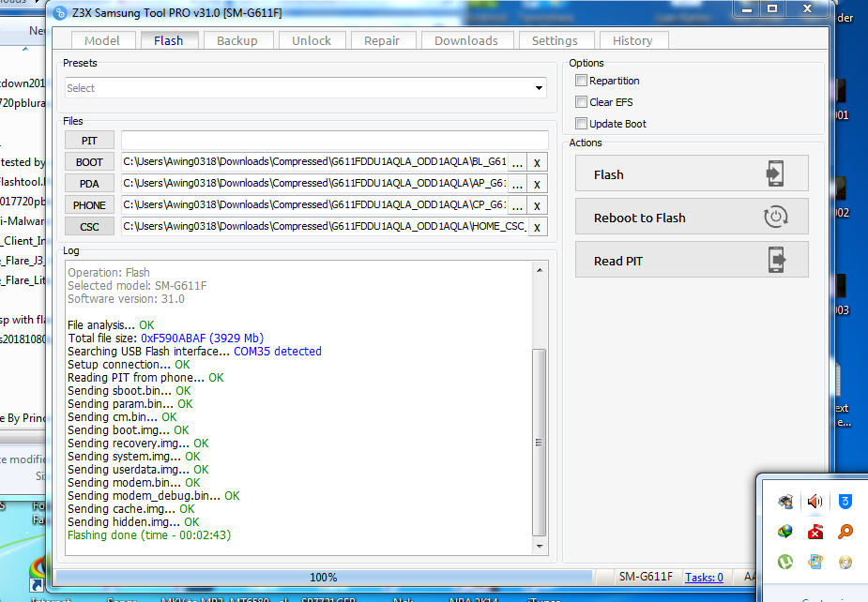Open the volume speaker tray icon

tap(815, 502)
